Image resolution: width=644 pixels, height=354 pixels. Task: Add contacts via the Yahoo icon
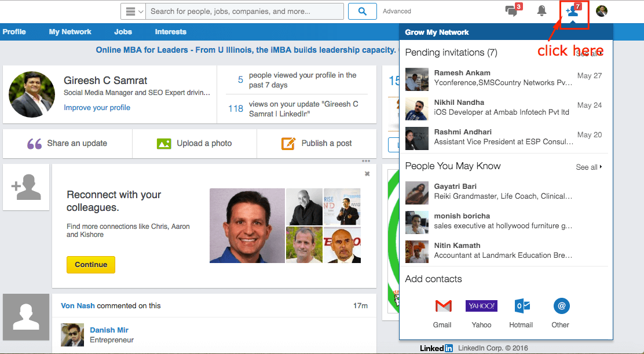point(481,306)
